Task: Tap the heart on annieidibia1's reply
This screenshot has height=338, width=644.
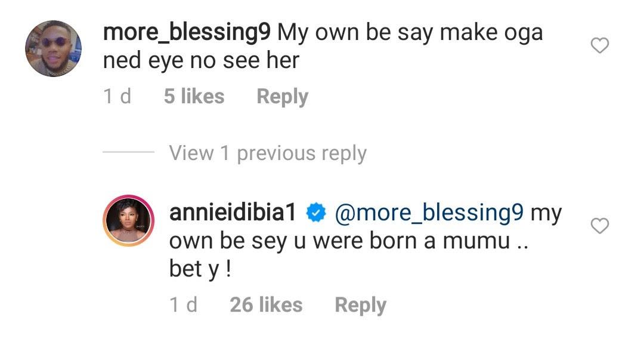Action: 599,226
